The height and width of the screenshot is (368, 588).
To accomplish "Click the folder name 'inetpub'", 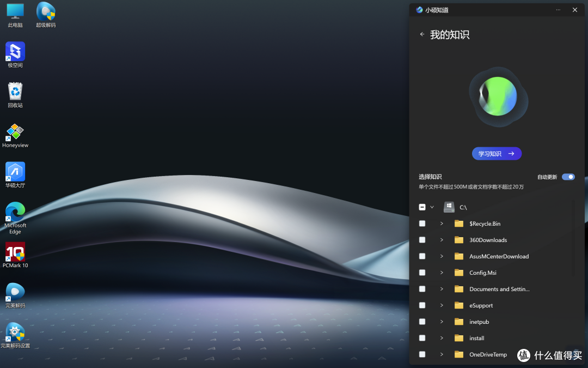I will (x=479, y=322).
